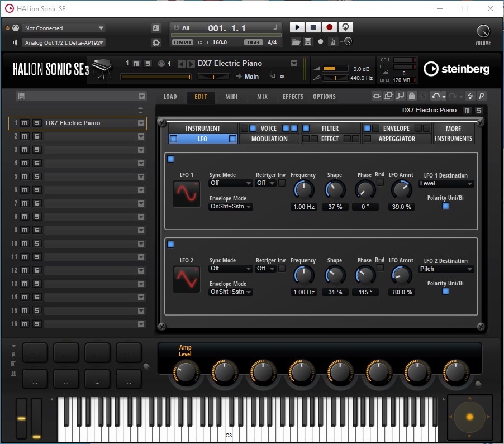Toggle the Loop playback button
The height and width of the screenshot is (444, 504).
[x=345, y=27]
